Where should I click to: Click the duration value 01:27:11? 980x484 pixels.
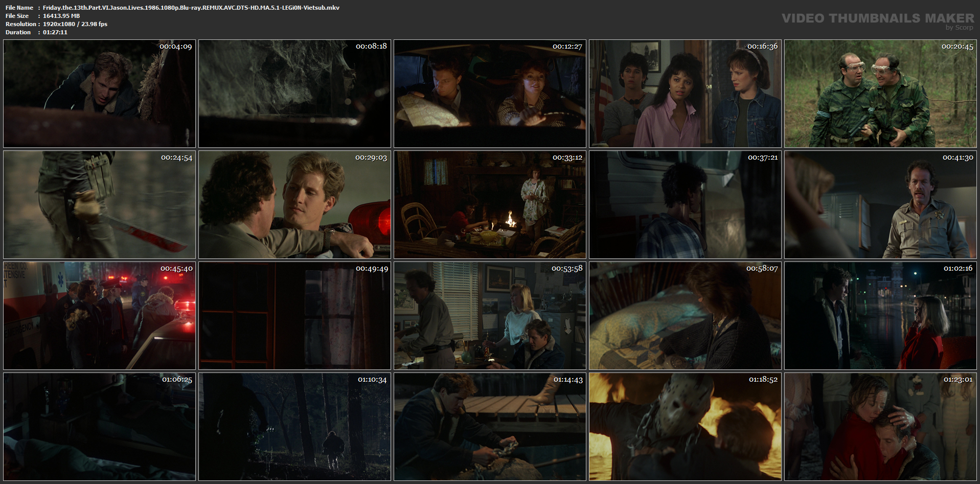coord(55,32)
